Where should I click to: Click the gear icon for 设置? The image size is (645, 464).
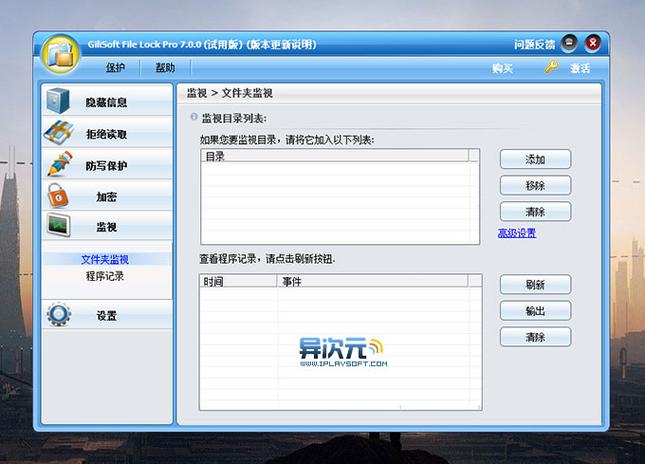(59, 314)
